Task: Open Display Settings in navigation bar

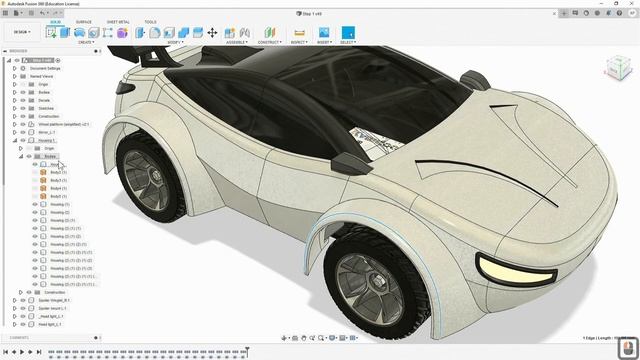Action: point(332,338)
